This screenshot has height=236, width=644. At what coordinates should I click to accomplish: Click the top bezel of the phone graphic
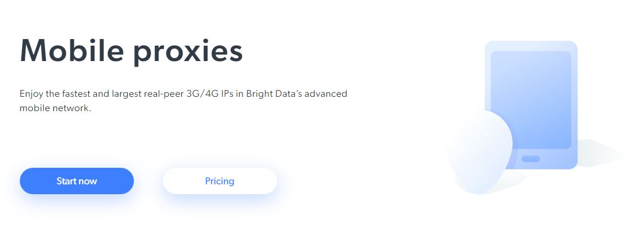pos(531,46)
